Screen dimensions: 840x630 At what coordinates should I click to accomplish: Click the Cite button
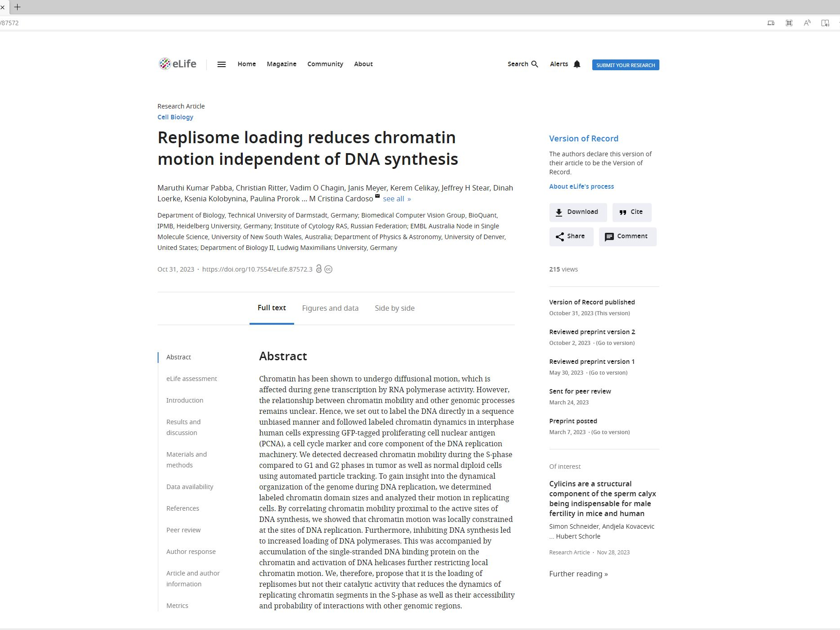pyautogui.click(x=631, y=212)
